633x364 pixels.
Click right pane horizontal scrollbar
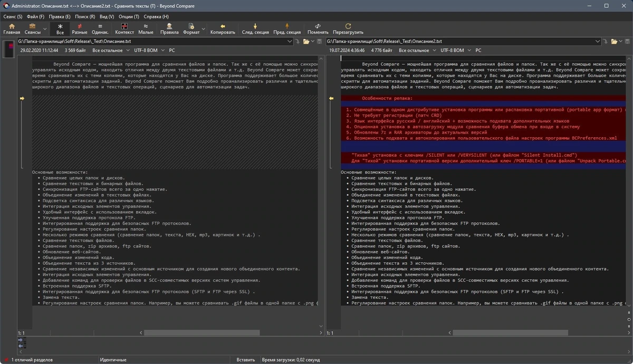pos(511,333)
